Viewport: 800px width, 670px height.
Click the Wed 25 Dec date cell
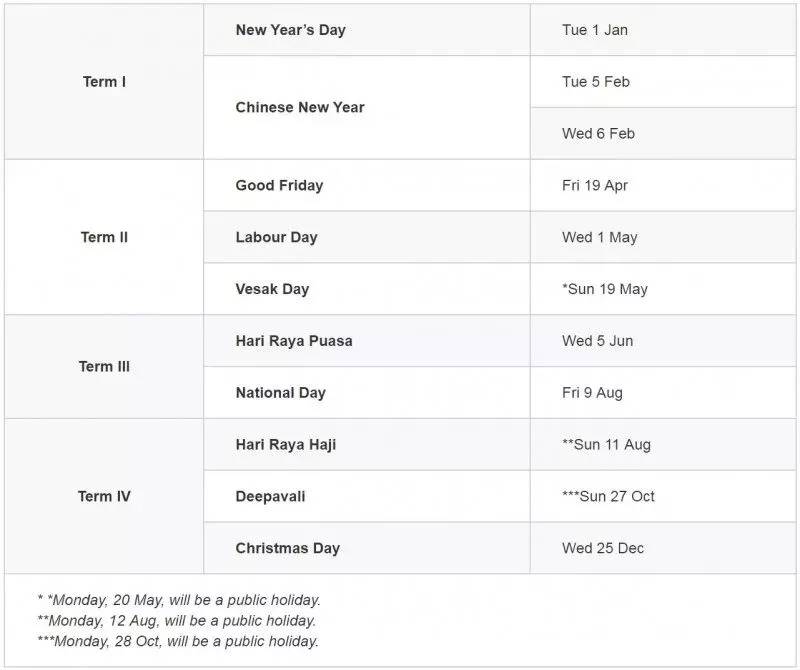coord(603,548)
